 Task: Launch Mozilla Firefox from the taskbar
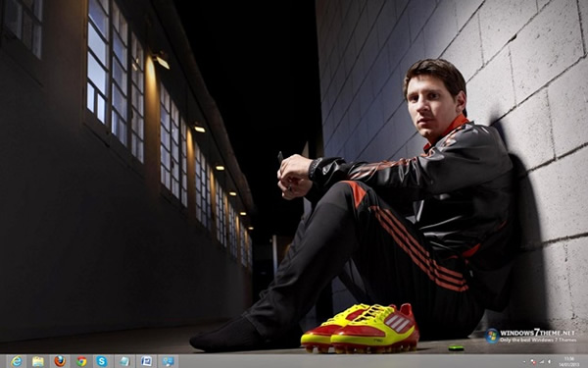coord(60,361)
